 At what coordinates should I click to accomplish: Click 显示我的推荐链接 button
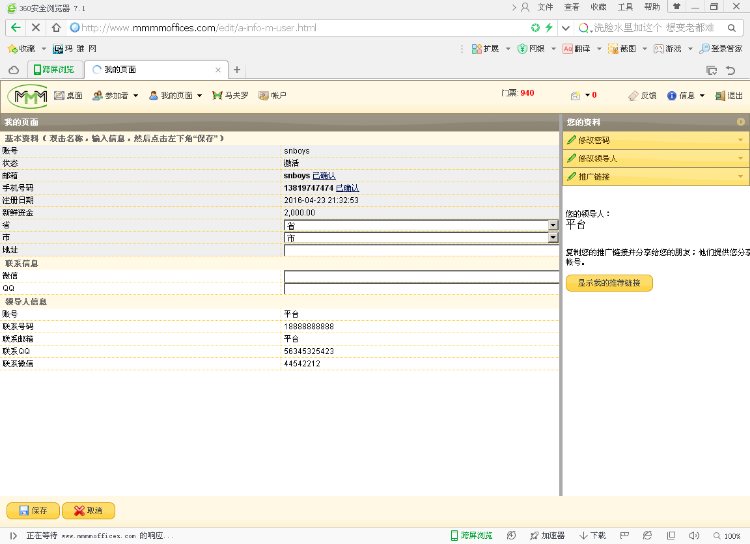point(609,283)
